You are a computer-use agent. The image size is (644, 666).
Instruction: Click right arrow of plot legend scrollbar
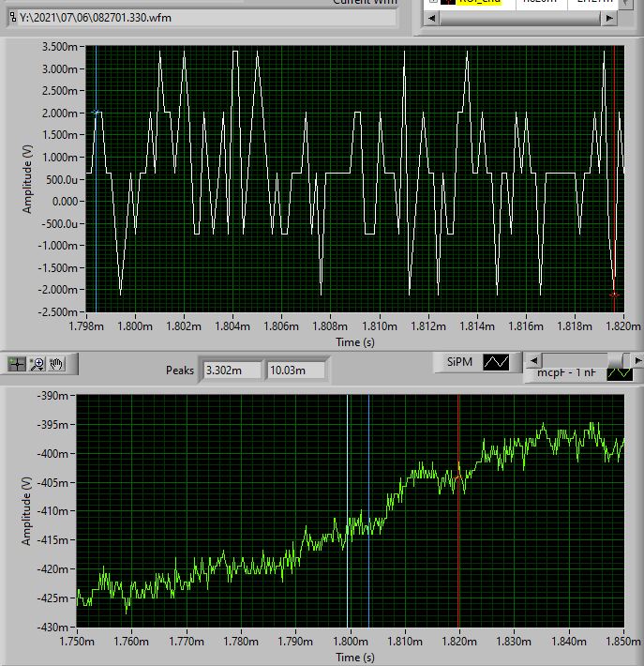[x=637, y=360]
